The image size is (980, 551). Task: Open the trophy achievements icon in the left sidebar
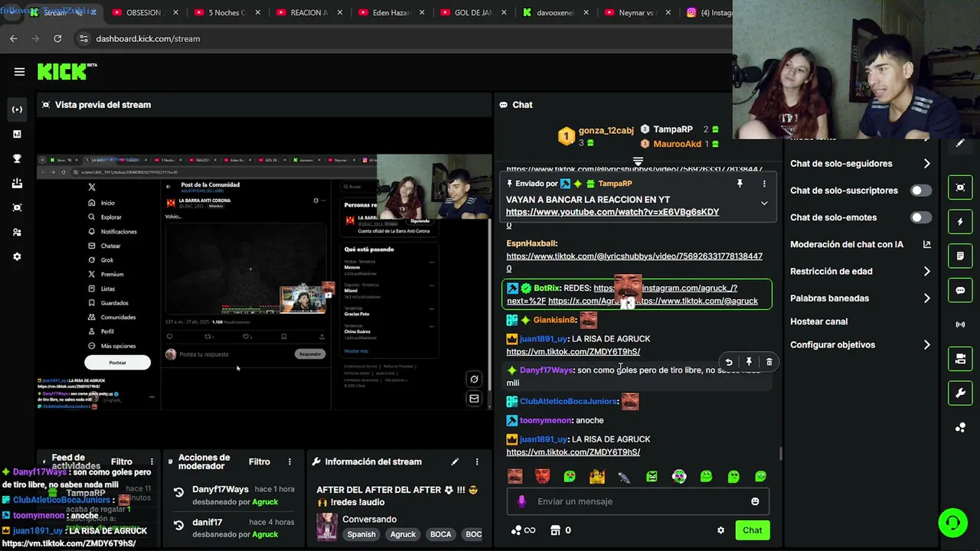[17, 158]
